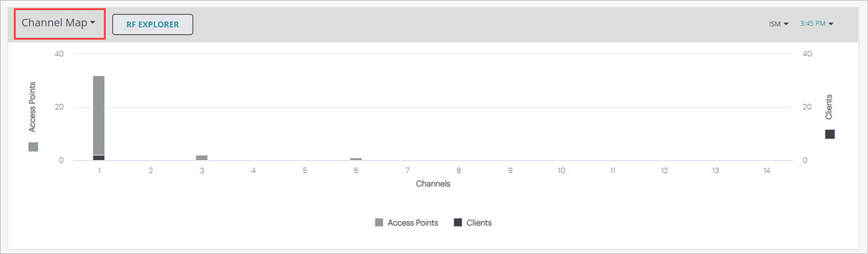Viewport: 868px width, 254px height.
Task: Open the 3:45 PM time selector
Action: click(816, 24)
